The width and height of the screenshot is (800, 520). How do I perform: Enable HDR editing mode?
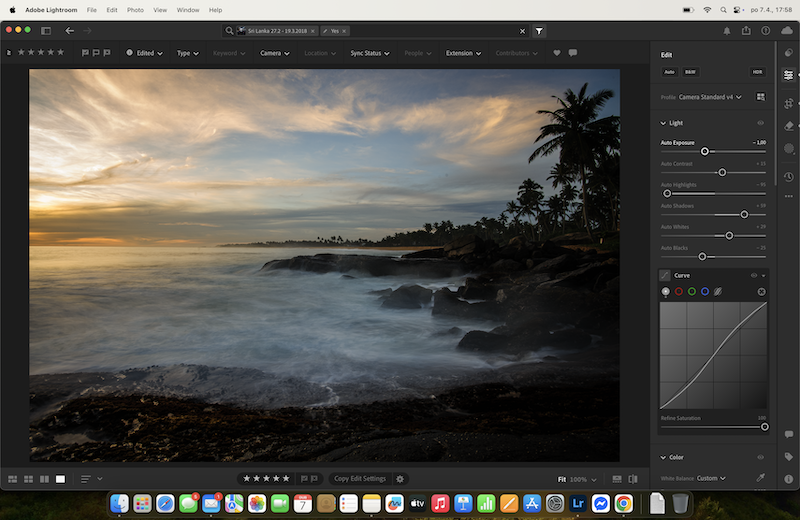[x=757, y=72]
